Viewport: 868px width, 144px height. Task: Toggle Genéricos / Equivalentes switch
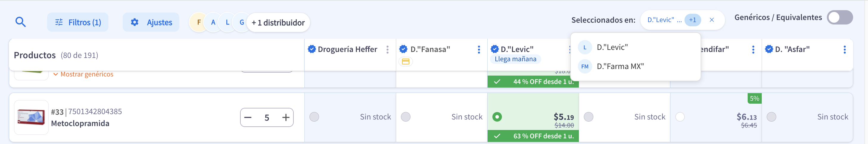pyautogui.click(x=839, y=18)
